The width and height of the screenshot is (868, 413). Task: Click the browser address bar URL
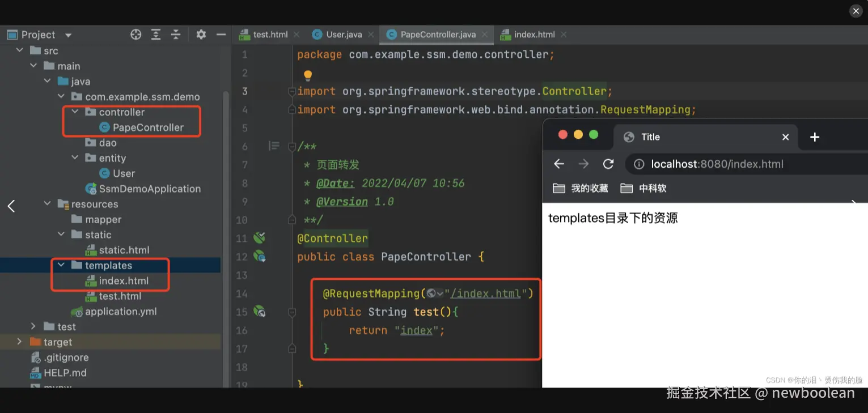point(717,164)
